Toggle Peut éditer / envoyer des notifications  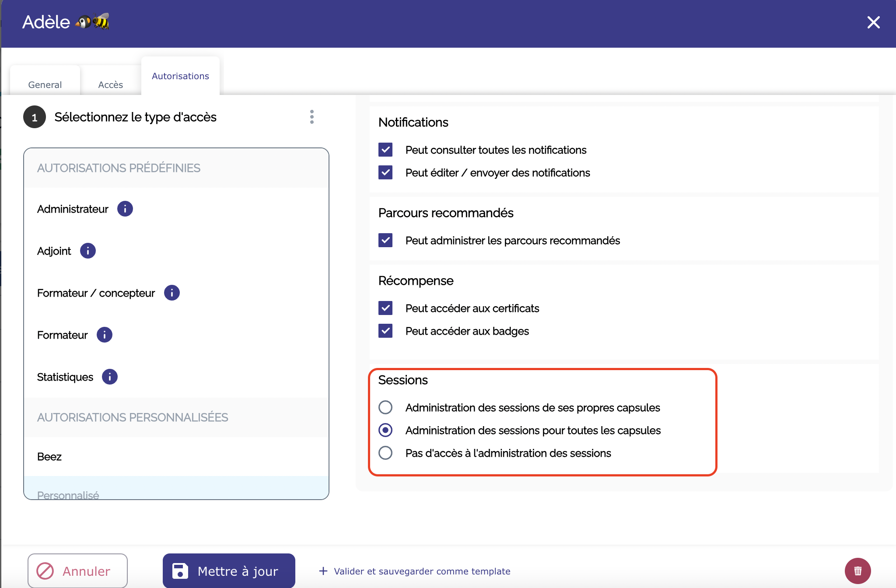point(385,173)
